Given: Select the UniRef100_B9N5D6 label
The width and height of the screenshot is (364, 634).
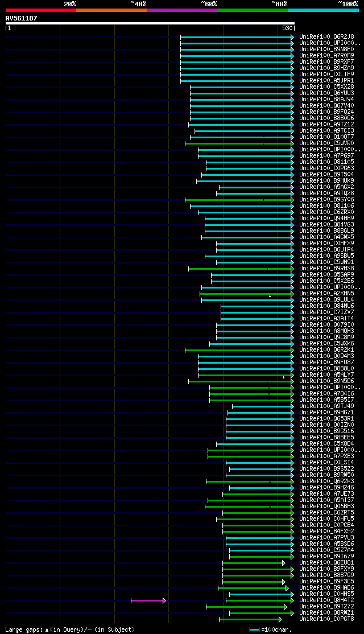Looking at the screenshot, I should click(x=326, y=381).
